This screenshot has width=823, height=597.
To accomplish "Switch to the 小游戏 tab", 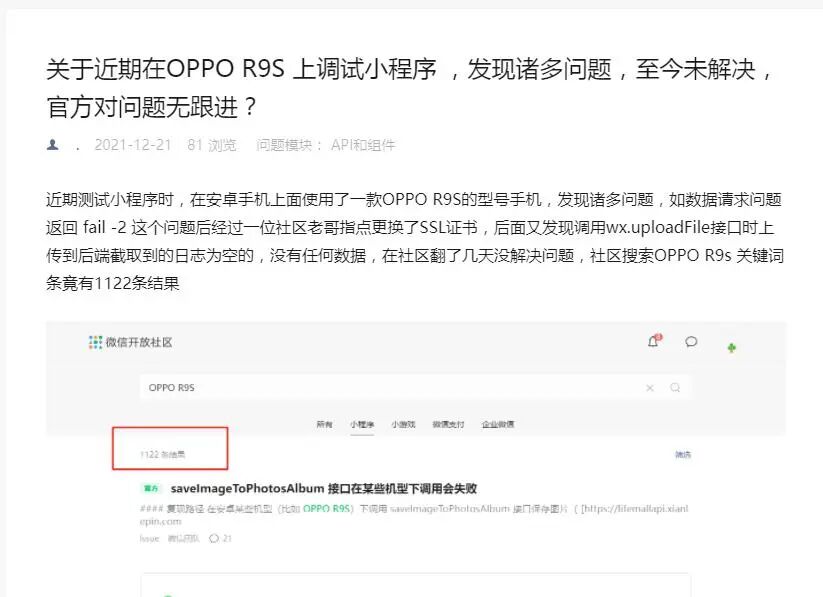I will pyautogui.click(x=403, y=424).
